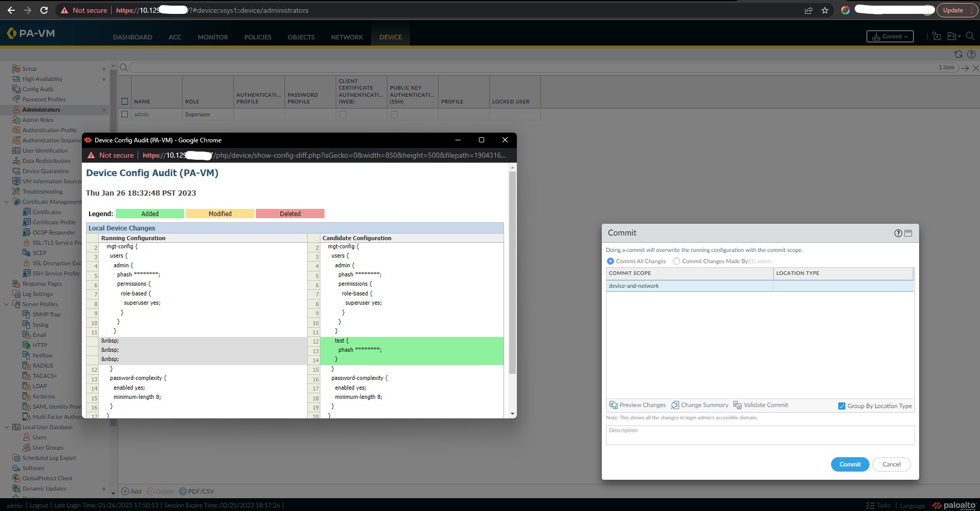The image size is (980, 511).
Task: Expand the Commit button dropdown
Action: click(x=906, y=36)
